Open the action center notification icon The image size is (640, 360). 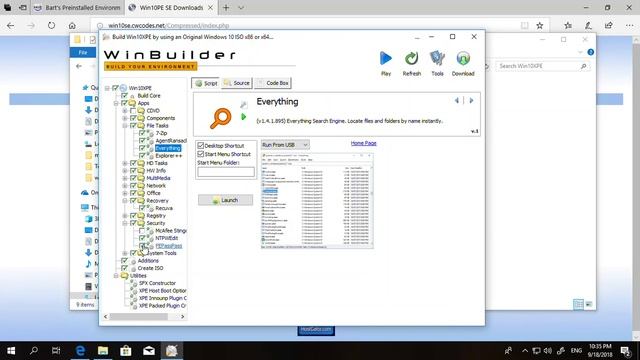click(x=625, y=351)
